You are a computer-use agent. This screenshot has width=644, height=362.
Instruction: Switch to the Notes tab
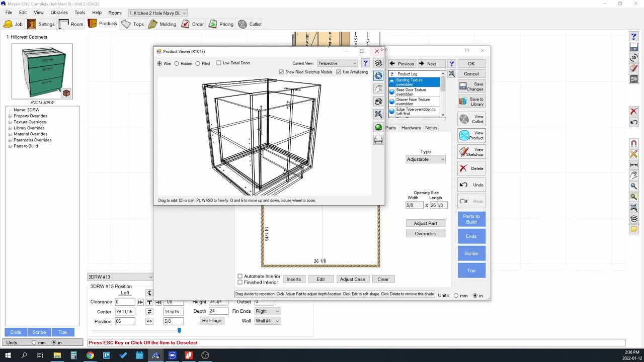pyautogui.click(x=431, y=128)
